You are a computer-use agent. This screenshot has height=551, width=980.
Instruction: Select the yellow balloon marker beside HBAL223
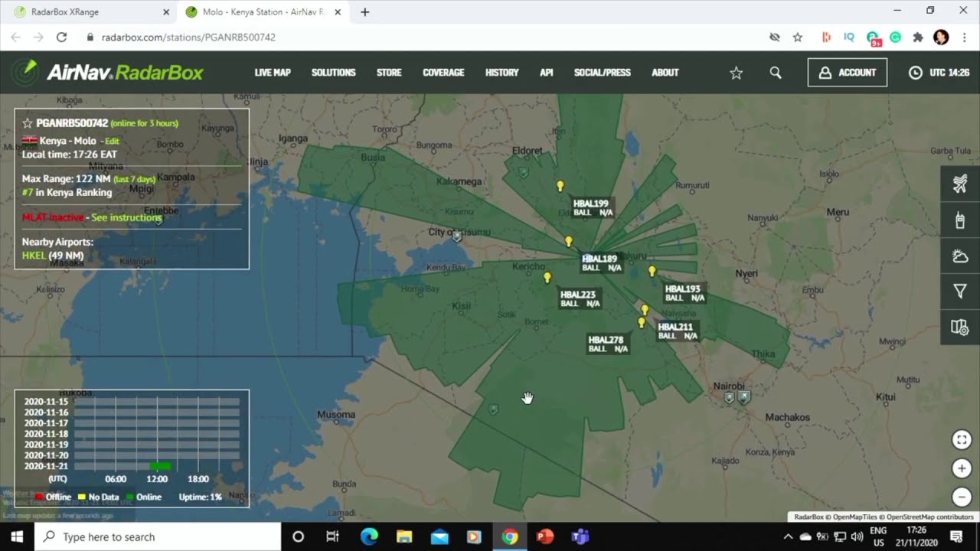click(x=547, y=278)
